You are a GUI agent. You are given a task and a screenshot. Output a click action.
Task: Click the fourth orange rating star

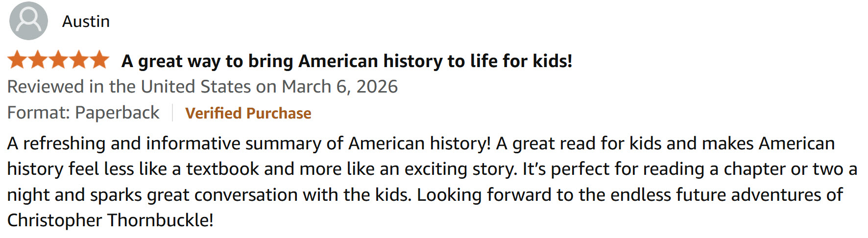pos(79,60)
